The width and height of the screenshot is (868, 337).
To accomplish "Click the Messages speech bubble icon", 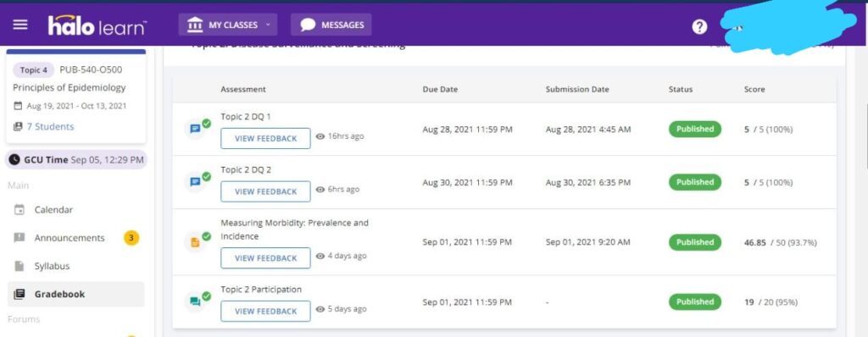I will [x=308, y=25].
